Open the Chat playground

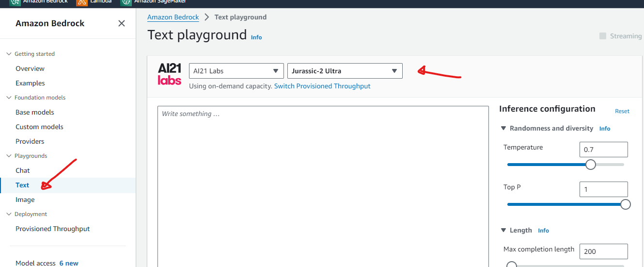[x=23, y=170]
